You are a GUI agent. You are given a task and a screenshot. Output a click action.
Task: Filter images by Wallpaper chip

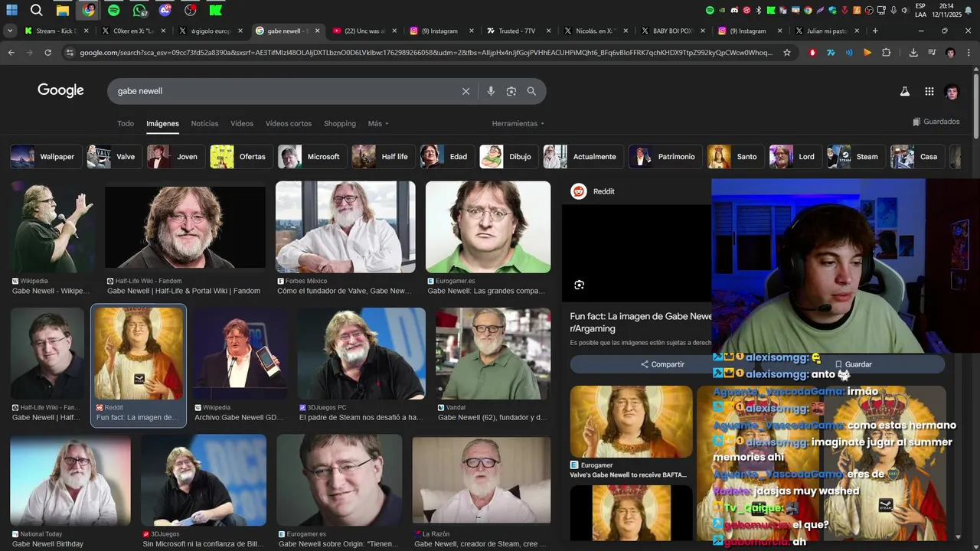pos(44,157)
